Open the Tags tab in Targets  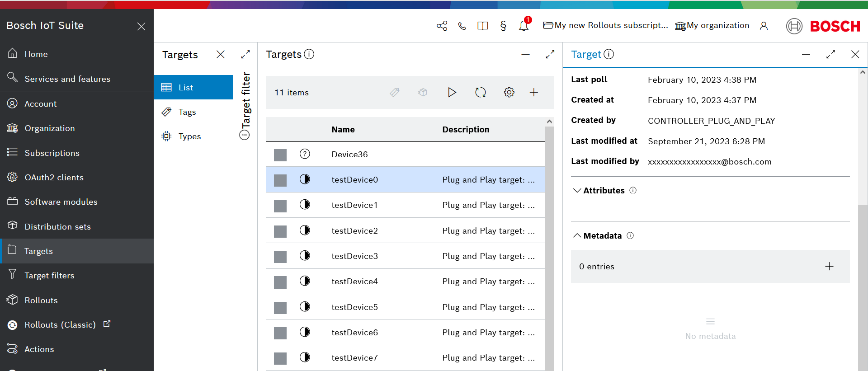[x=187, y=112]
